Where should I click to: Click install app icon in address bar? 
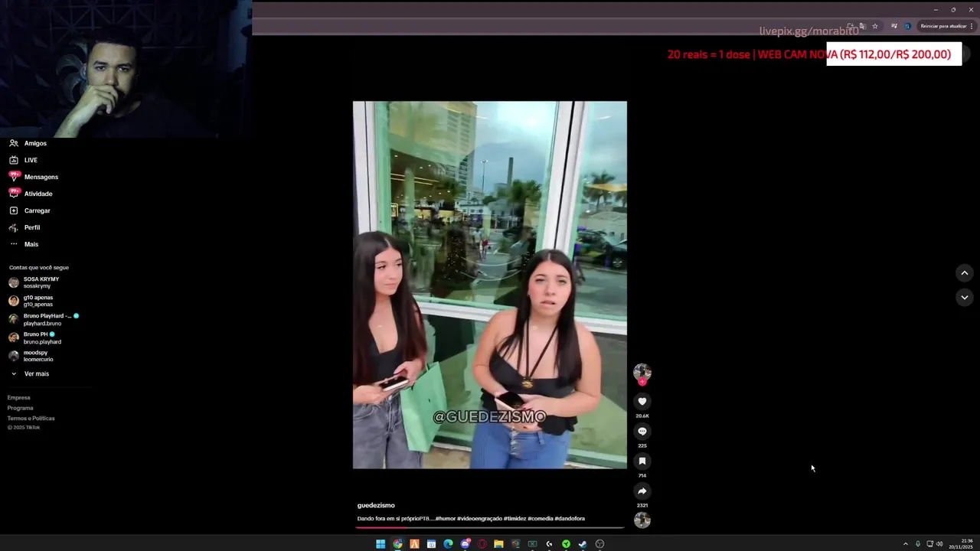pyautogui.click(x=851, y=26)
